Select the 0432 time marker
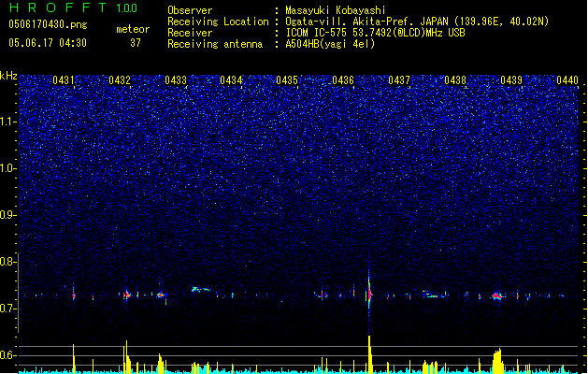Screen dimensions: 588x374 coord(120,80)
